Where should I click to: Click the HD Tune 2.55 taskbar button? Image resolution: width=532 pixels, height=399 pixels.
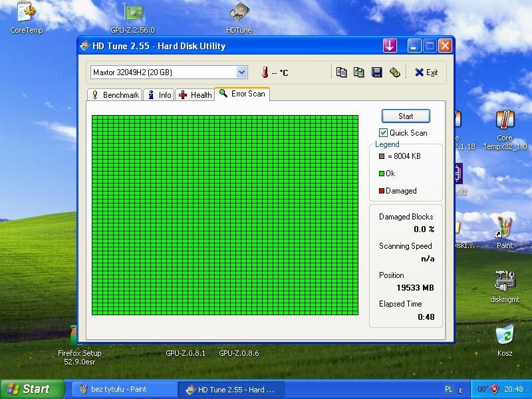[231, 389]
